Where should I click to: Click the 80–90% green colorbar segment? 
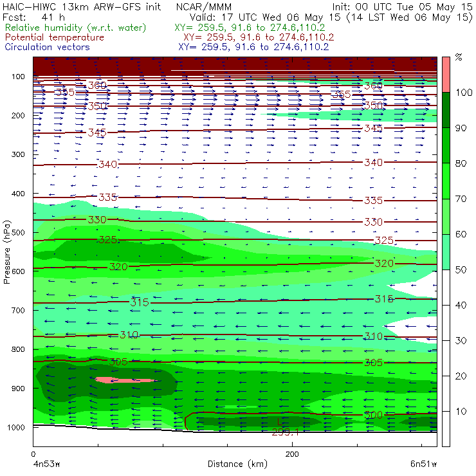446,145
